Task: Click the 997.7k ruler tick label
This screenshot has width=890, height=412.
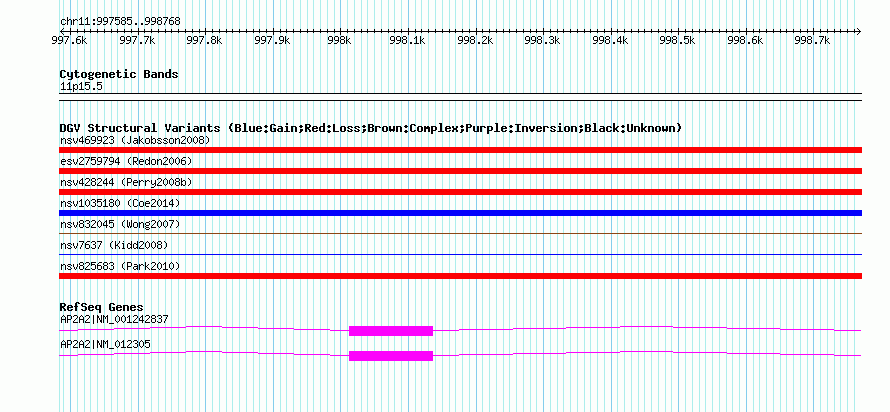Action: (x=137, y=41)
